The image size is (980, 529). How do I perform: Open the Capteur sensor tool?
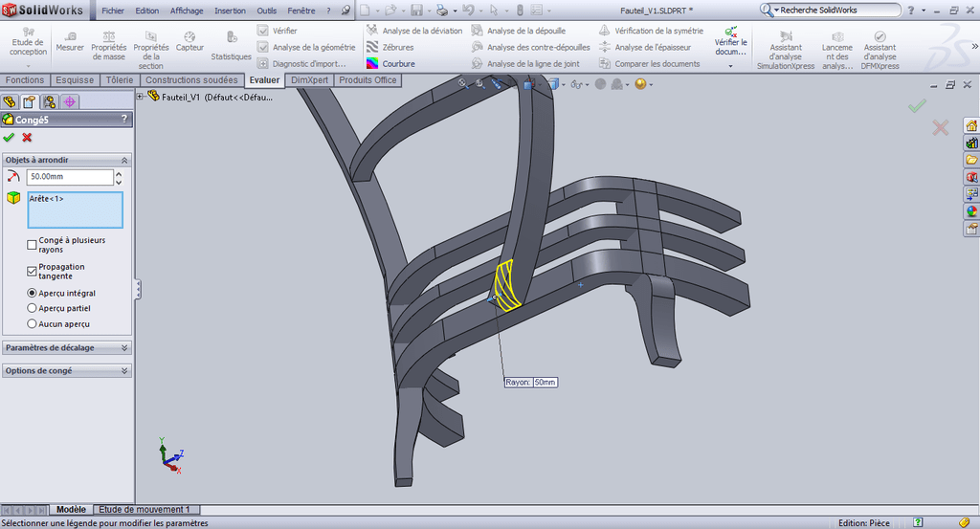pyautogui.click(x=189, y=42)
